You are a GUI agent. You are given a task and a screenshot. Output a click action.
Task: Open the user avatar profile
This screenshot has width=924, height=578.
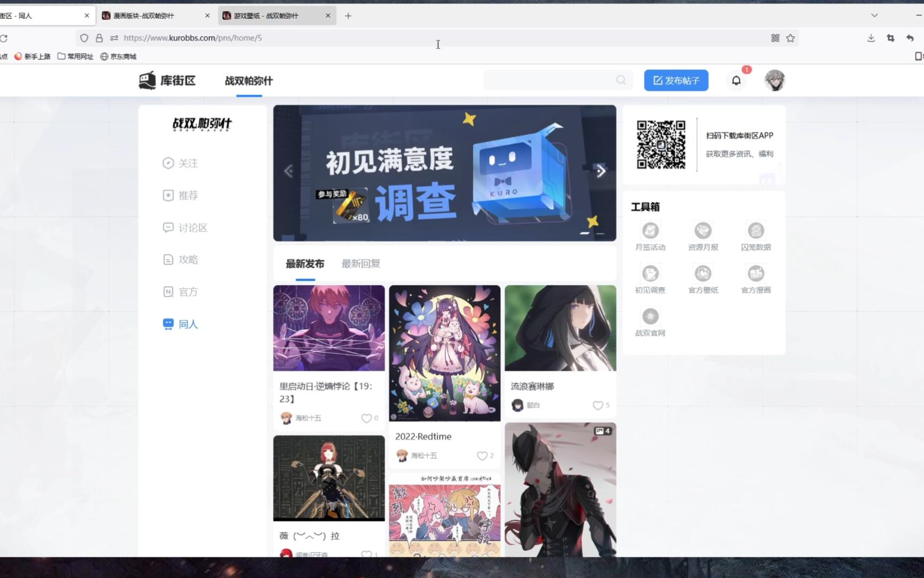(774, 80)
